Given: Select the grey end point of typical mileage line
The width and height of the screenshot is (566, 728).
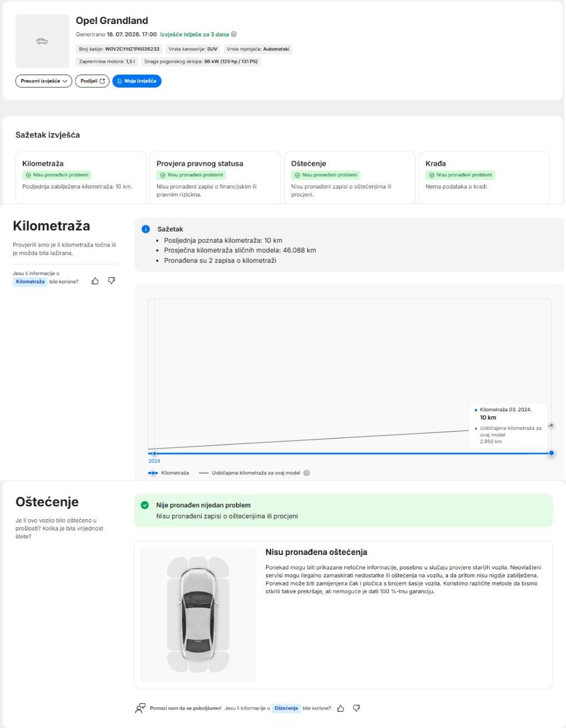Looking at the screenshot, I should (551, 426).
